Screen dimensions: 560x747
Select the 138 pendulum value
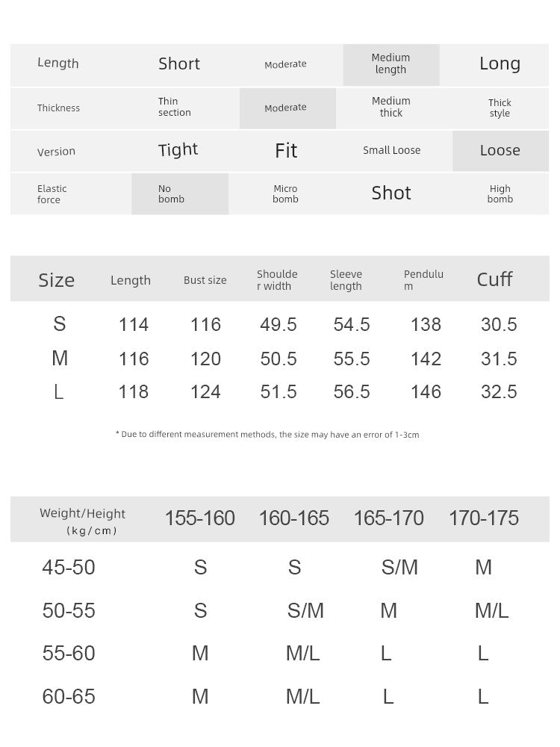[x=426, y=324]
